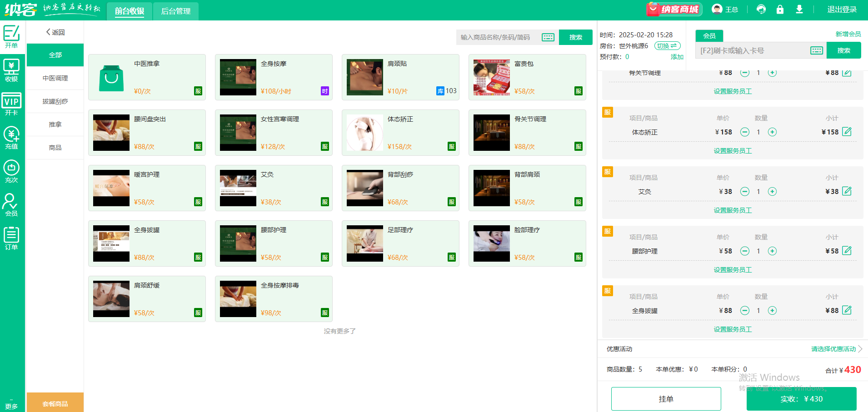Decrease 腰部护理 quantity with minus
This screenshot has height=412, width=868.
[x=745, y=251]
